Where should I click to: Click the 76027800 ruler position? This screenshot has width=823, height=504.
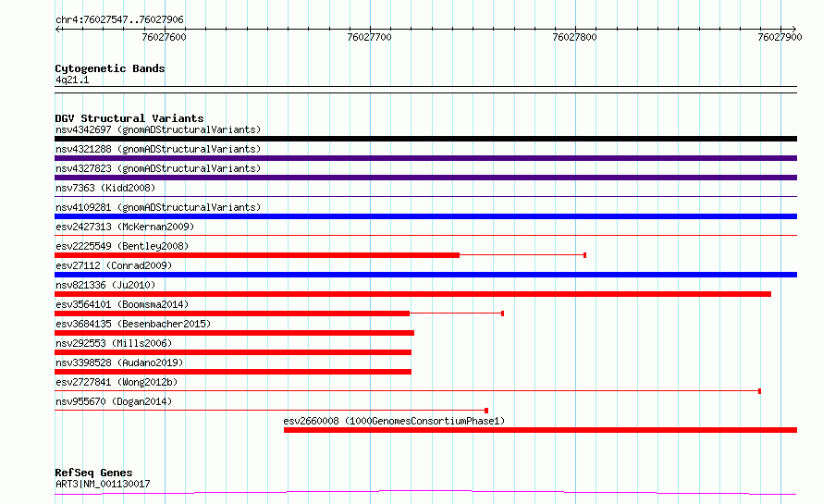tap(575, 37)
